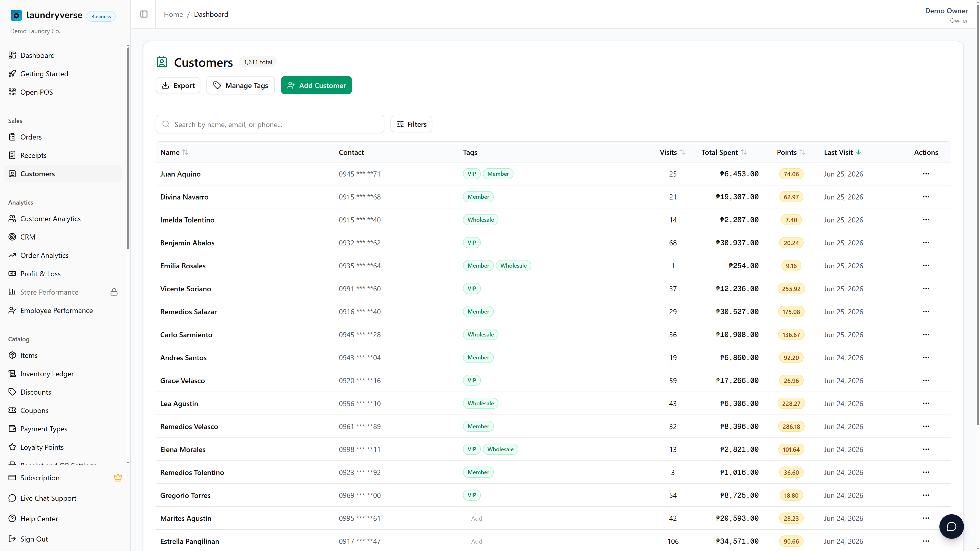Open the Dashboard sidebar item
The width and height of the screenshot is (980, 551).
pos(63,56)
